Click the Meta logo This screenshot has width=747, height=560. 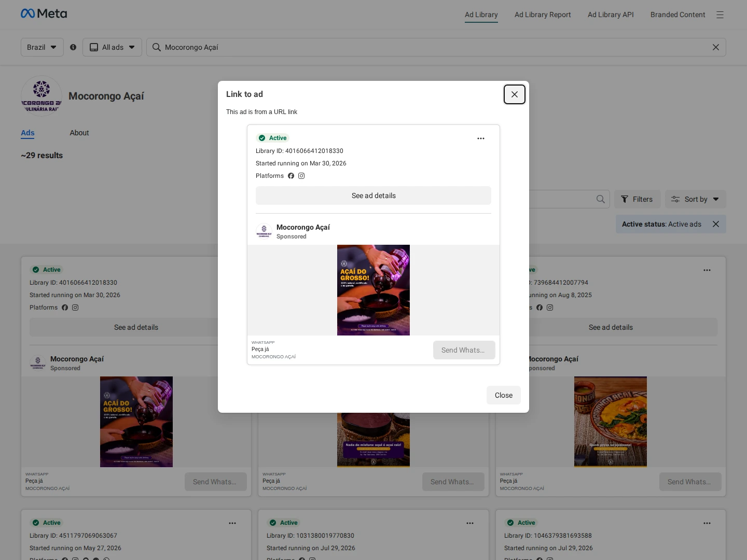click(44, 14)
